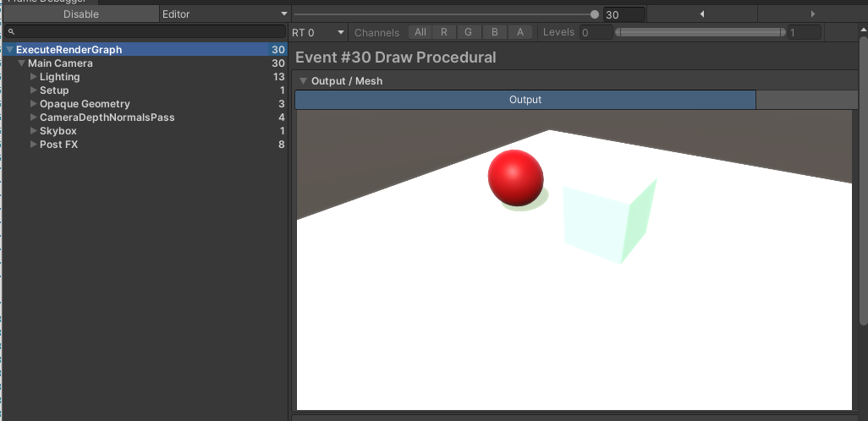Click the Levels range slider

pyautogui.click(x=700, y=33)
